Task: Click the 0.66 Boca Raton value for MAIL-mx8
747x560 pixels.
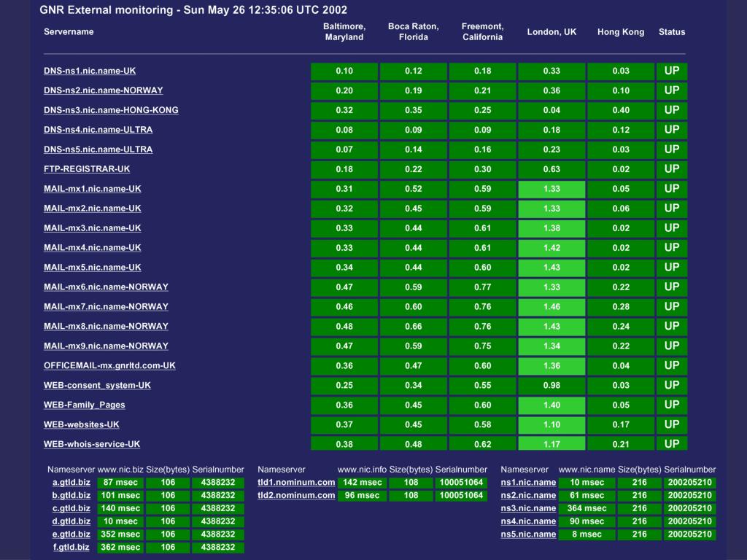Action: tap(414, 326)
